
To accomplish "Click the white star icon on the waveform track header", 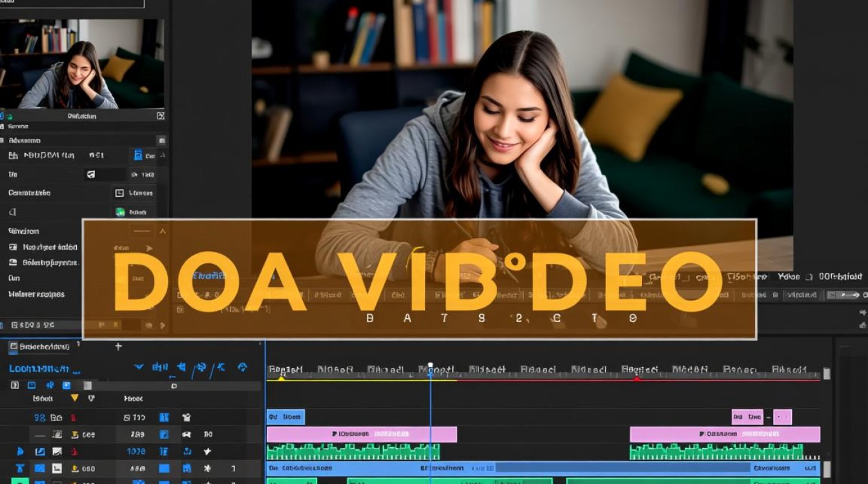I will point(207,452).
